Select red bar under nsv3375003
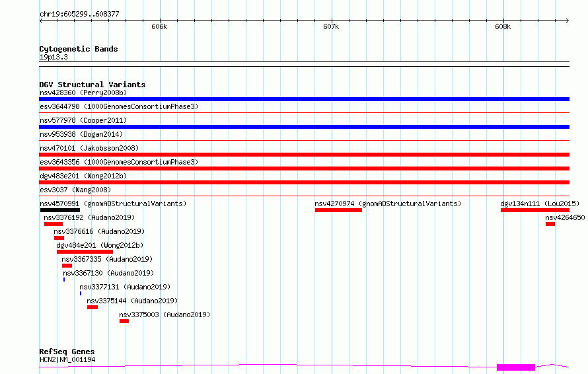 [x=124, y=321]
